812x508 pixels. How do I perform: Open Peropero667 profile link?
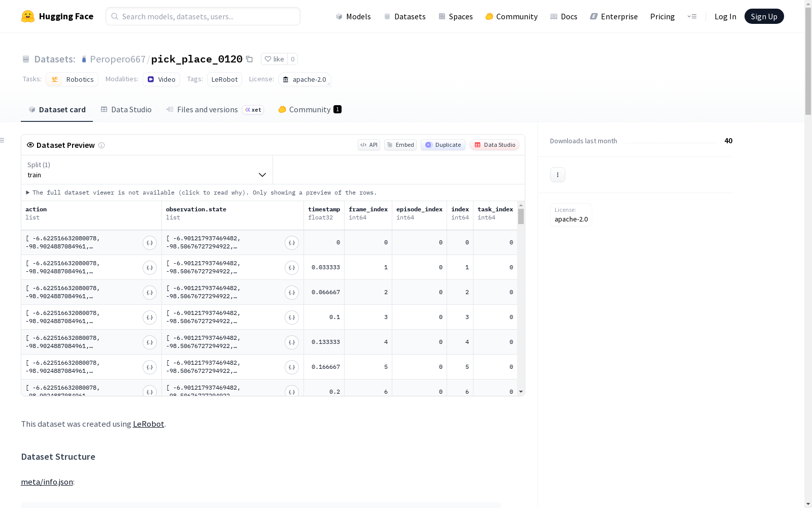pos(118,59)
